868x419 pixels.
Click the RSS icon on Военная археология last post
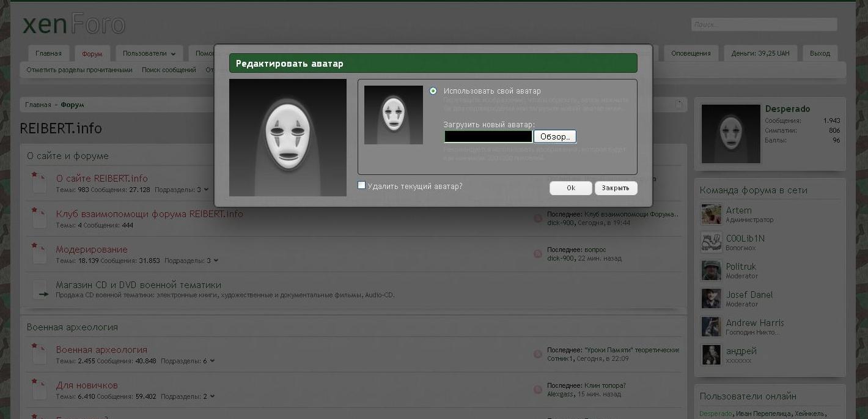pos(538,354)
